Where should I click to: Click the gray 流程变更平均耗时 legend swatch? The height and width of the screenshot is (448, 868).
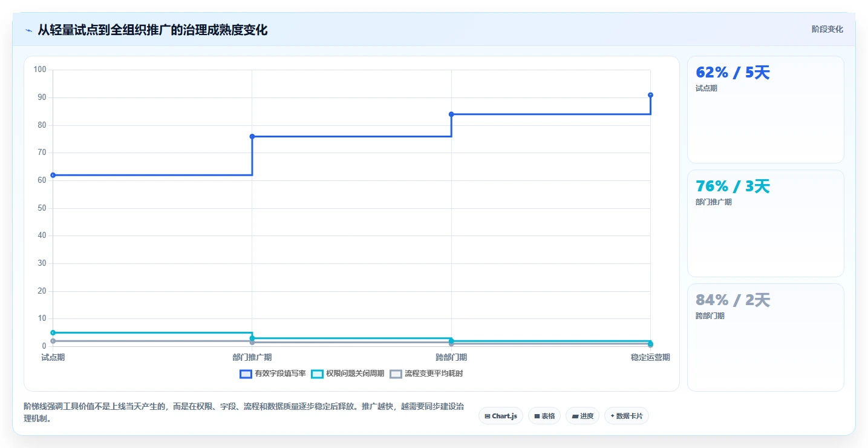click(x=396, y=374)
